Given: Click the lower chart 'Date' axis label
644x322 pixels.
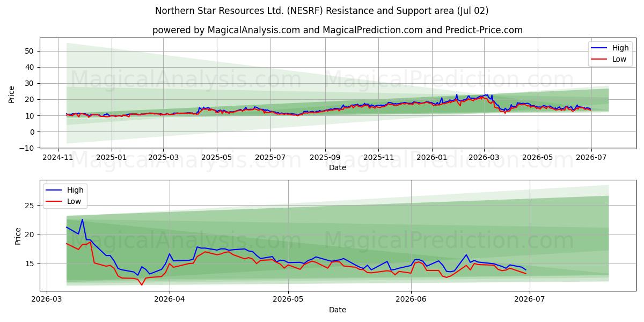Looking at the screenshot, I should coord(338,310).
